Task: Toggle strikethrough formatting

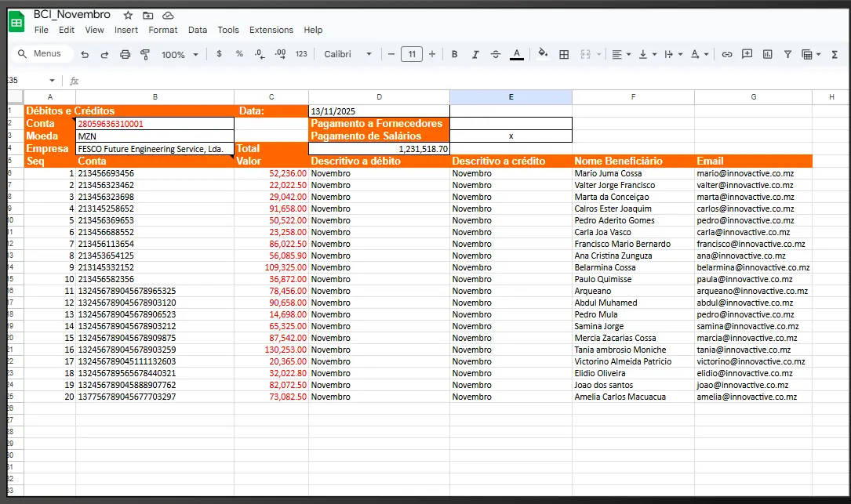Action: [496, 54]
